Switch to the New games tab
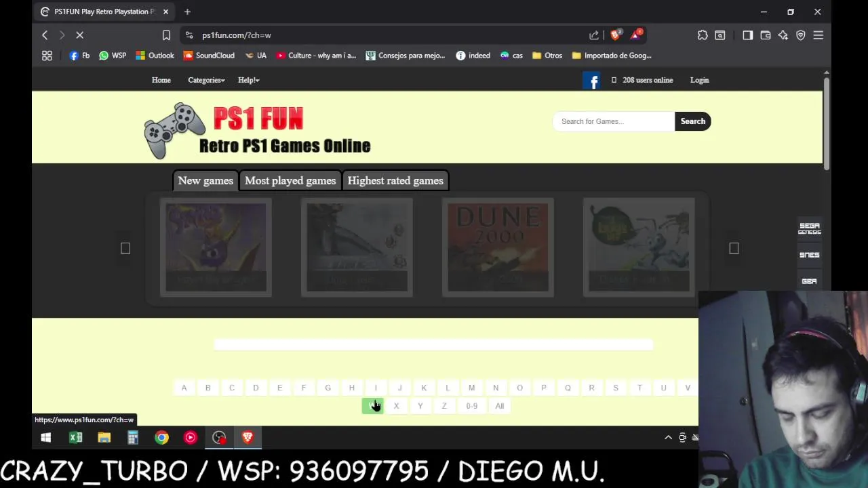The width and height of the screenshot is (868, 488). (205, 181)
